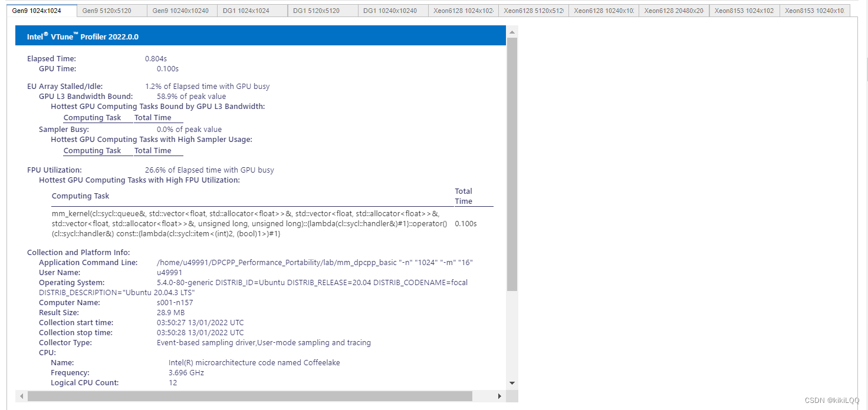Click the FPU Utilization label
The height and width of the screenshot is (410, 868).
coord(54,170)
